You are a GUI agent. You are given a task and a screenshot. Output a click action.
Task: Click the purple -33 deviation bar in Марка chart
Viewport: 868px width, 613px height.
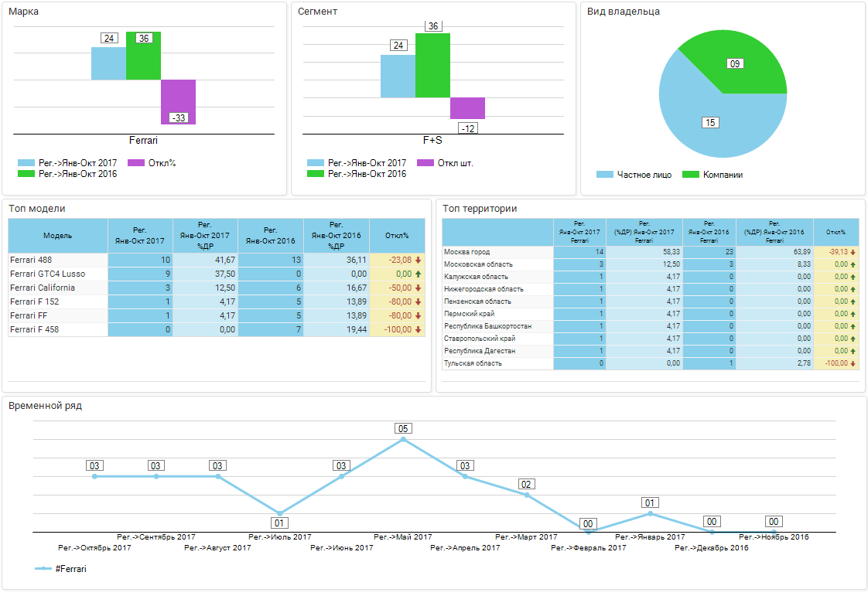coord(178,102)
